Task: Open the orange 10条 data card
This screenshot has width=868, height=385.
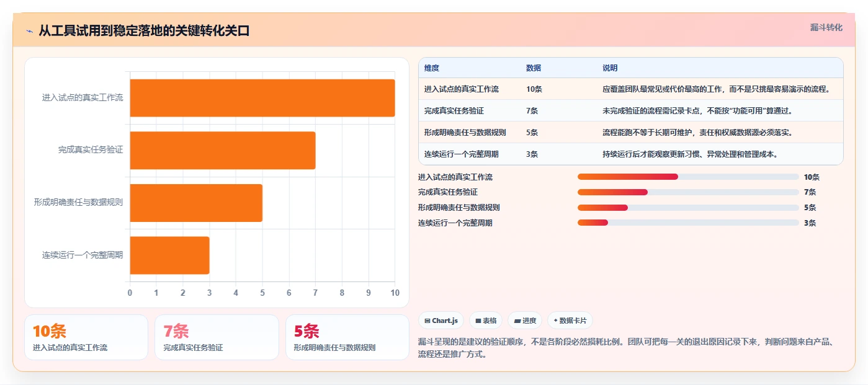Action: (86, 337)
